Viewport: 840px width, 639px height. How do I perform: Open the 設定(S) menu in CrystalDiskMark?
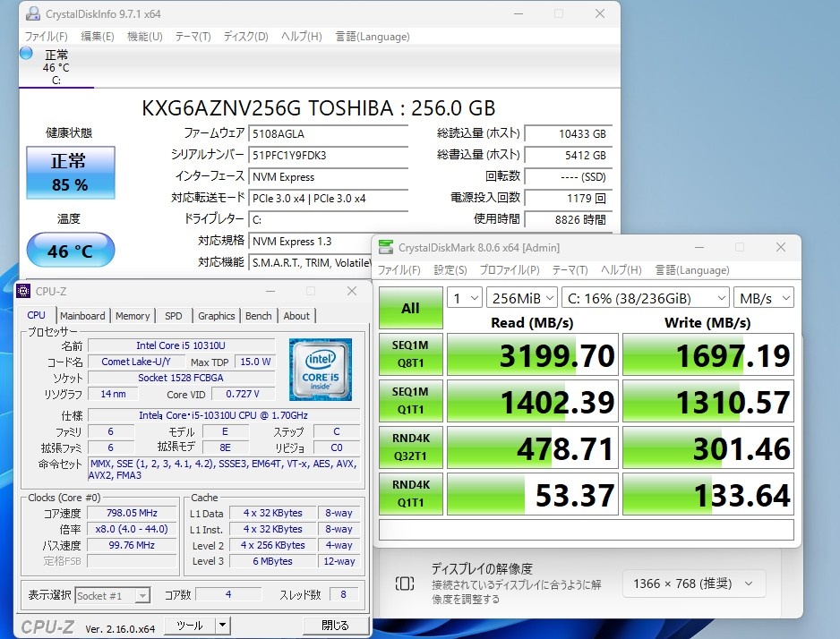(x=450, y=269)
